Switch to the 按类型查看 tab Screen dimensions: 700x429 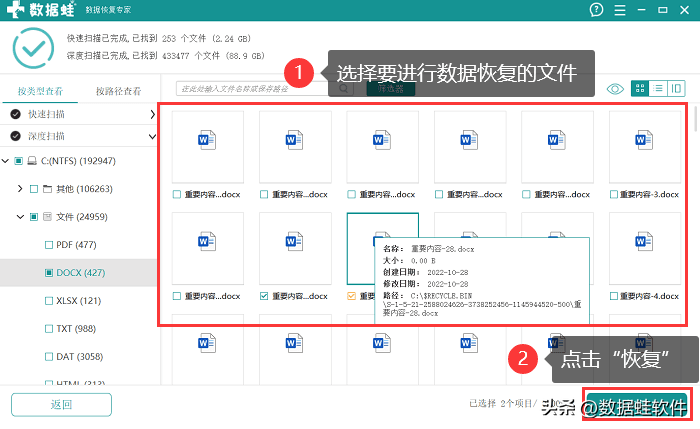click(x=40, y=91)
